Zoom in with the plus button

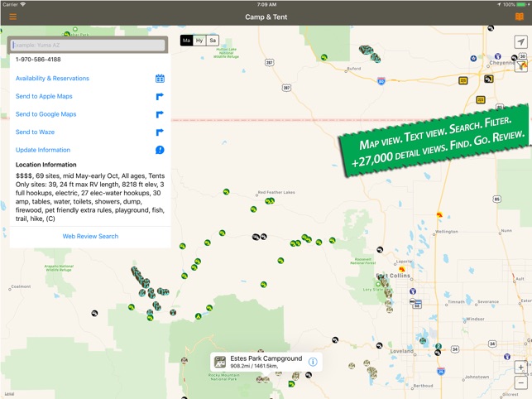click(x=520, y=368)
